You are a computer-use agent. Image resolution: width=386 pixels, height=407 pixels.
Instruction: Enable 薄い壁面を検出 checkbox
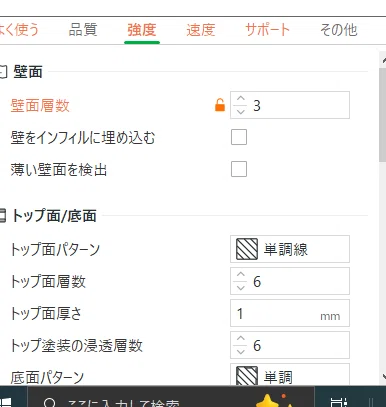pos(239,169)
